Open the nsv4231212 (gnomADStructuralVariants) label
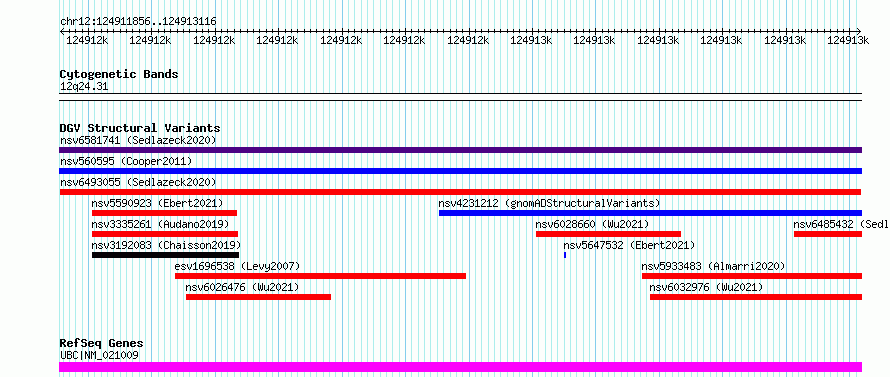This screenshot has width=890, height=377. pos(549,203)
